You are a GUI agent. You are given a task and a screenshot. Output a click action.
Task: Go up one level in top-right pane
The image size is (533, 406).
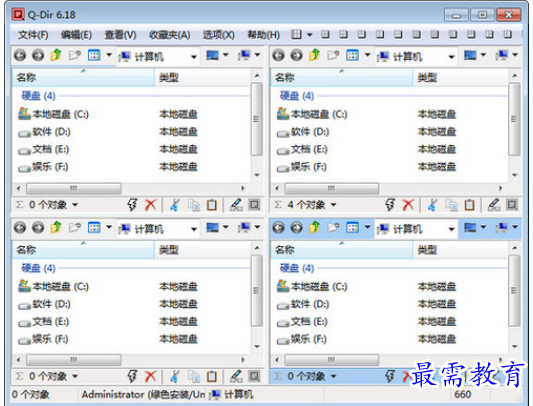tap(315, 55)
